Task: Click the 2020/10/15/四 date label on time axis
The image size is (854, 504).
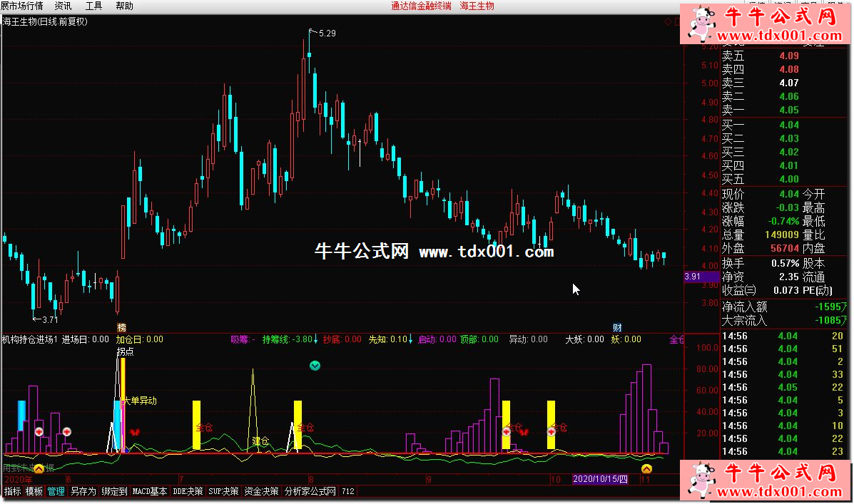Action: (599, 479)
